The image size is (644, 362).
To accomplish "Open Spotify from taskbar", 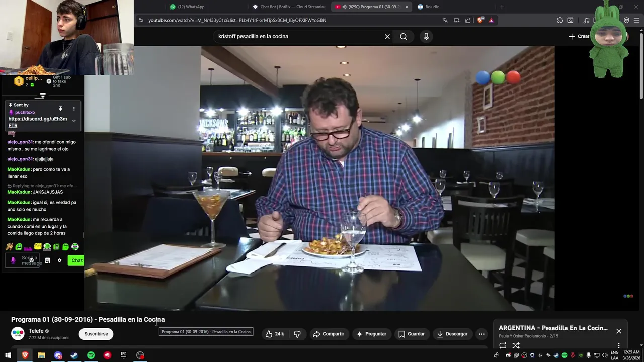I will [x=91, y=355].
